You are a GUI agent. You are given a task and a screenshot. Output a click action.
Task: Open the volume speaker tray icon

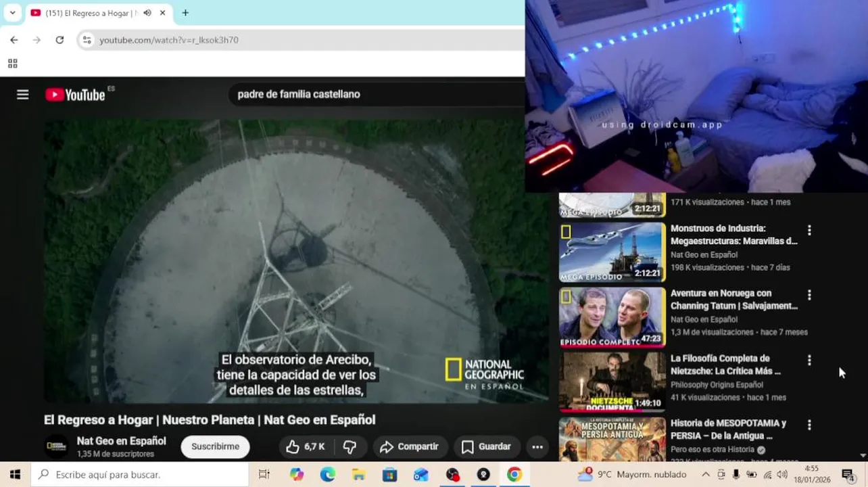(782, 475)
